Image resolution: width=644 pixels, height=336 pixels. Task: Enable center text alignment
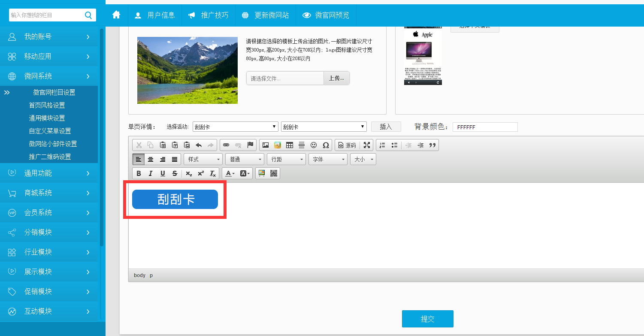pyautogui.click(x=151, y=159)
